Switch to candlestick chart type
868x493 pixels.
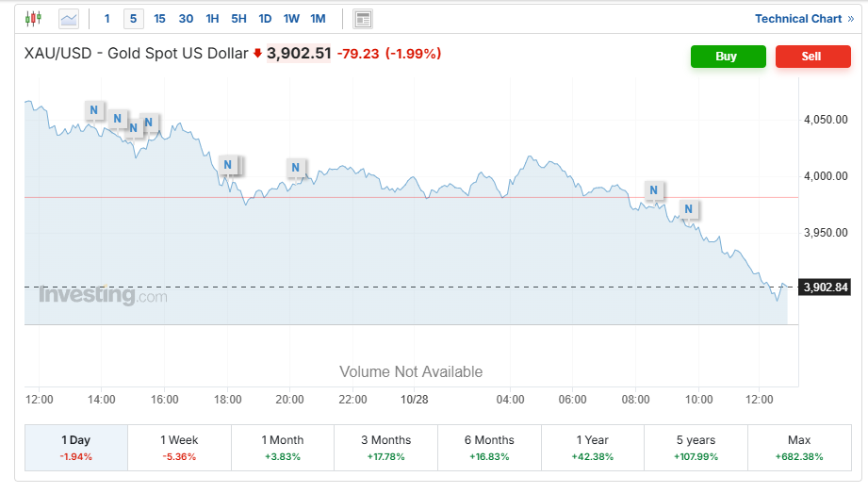click(34, 19)
